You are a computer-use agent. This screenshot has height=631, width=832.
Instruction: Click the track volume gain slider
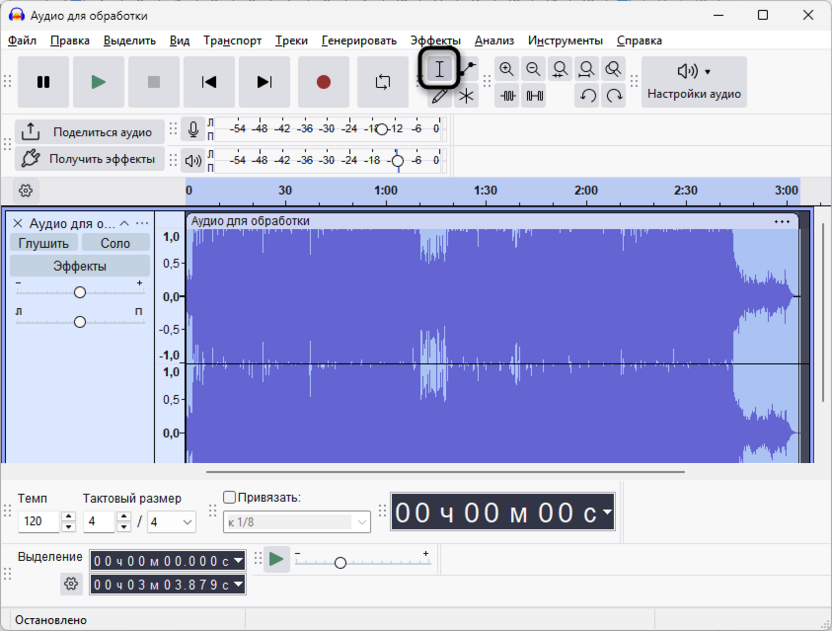[x=80, y=292]
